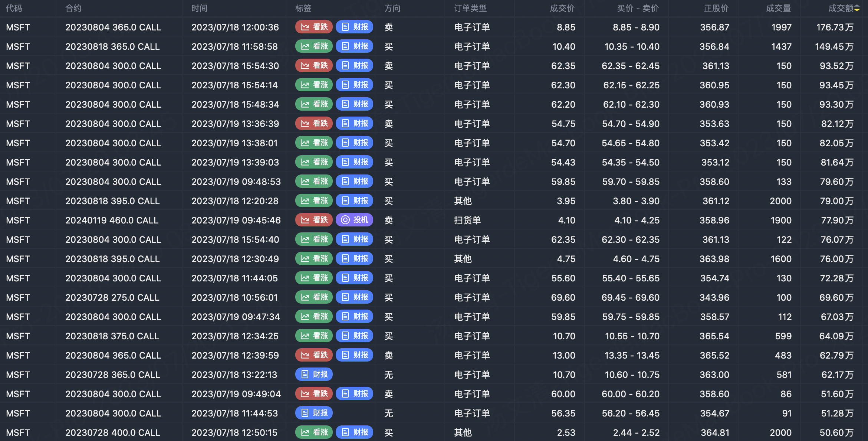
Task: Select contract 20230804 365.0 CALL at 12:00:36
Action: [113, 27]
